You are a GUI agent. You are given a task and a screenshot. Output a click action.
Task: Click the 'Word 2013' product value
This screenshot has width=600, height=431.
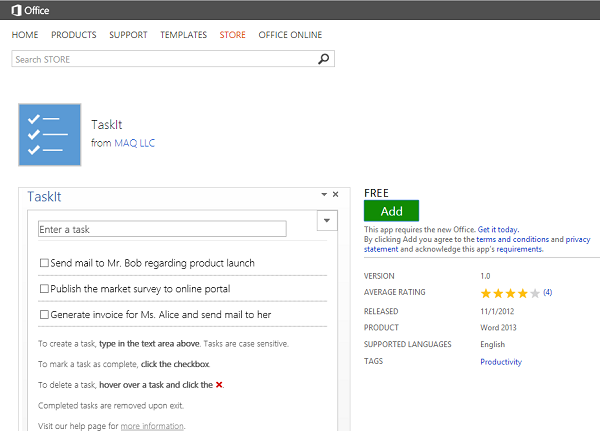click(498, 328)
